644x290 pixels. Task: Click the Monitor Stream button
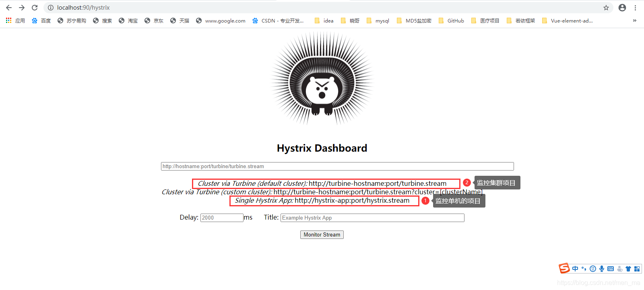pyautogui.click(x=322, y=234)
